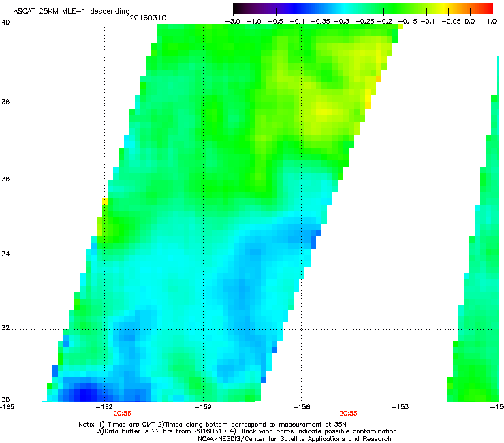Click longitude axis label -153

[x=400, y=407]
